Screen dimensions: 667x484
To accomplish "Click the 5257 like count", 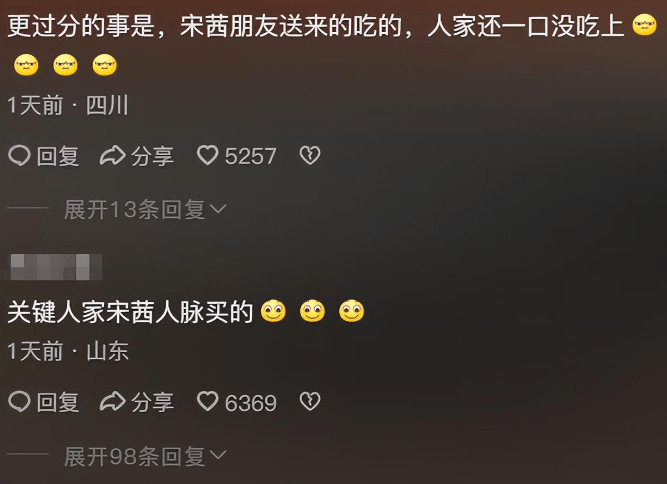I will [251, 156].
